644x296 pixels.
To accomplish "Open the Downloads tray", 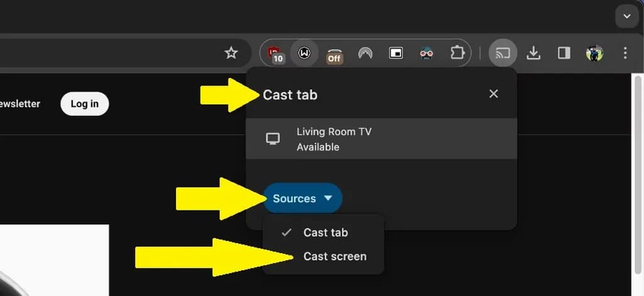I will [533, 53].
